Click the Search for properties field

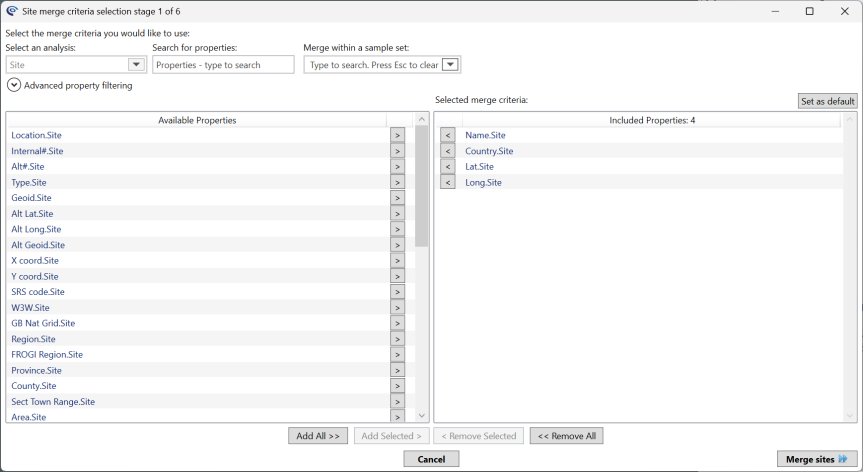[x=223, y=65]
